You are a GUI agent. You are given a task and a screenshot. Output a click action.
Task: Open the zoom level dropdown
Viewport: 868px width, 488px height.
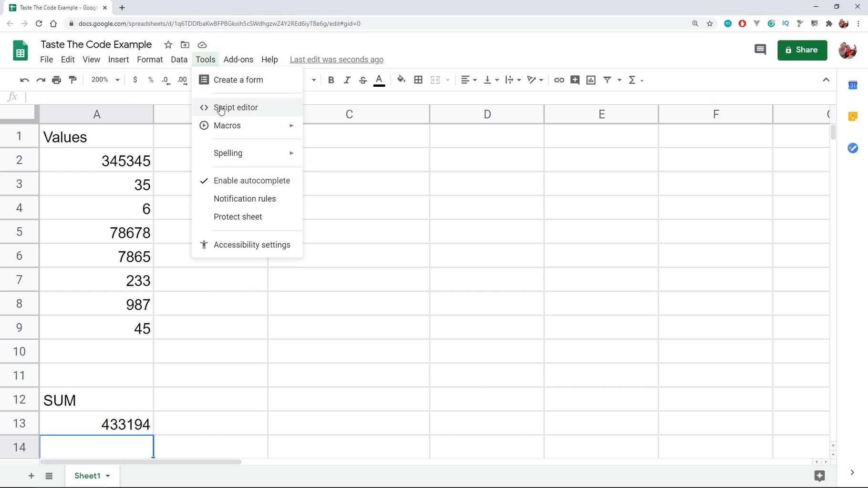(104, 80)
